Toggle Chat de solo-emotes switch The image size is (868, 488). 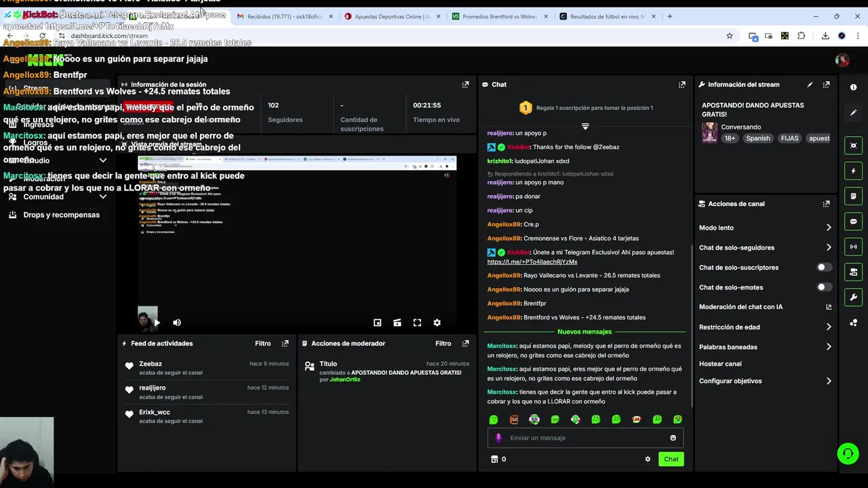(x=824, y=287)
